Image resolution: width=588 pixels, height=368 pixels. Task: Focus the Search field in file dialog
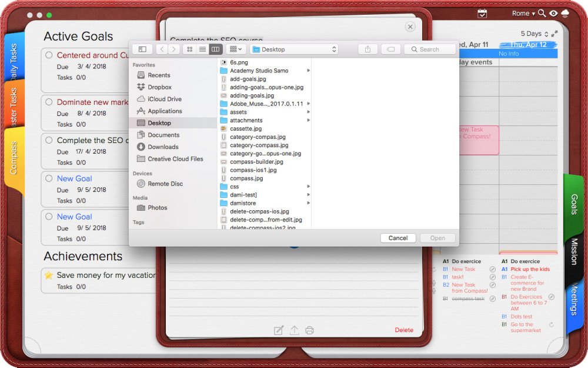[430, 49]
